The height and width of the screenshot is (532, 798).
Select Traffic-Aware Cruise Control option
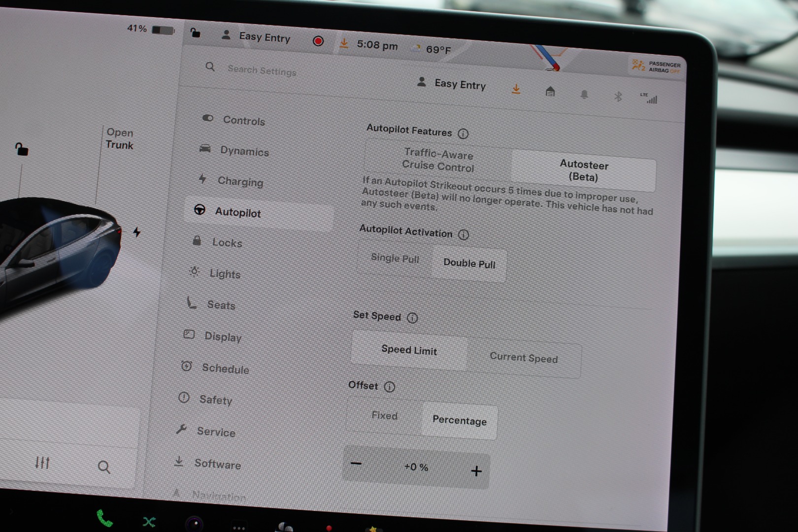[x=438, y=161]
